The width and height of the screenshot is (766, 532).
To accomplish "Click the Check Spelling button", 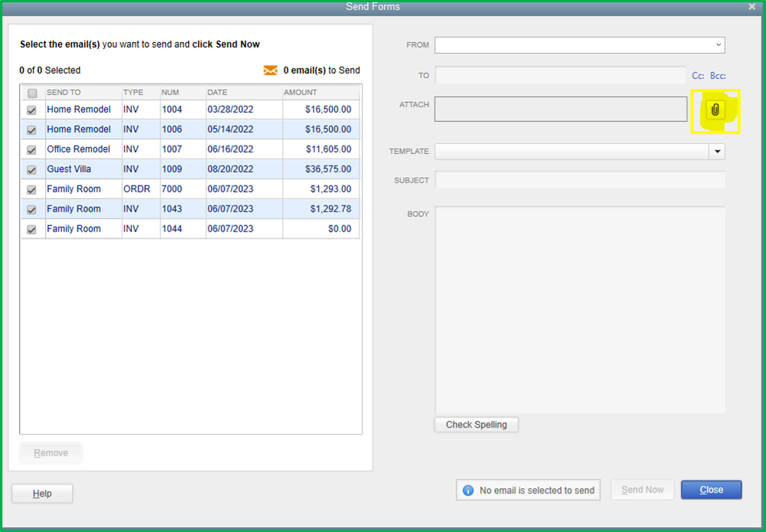I will coord(476,425).
